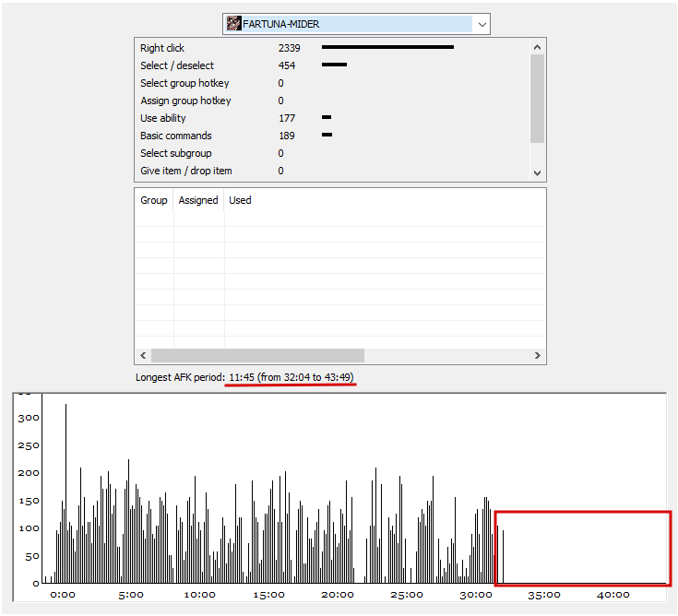
Task: Click the value 2339 in the actions list
Action: click(x=289, y=48)
